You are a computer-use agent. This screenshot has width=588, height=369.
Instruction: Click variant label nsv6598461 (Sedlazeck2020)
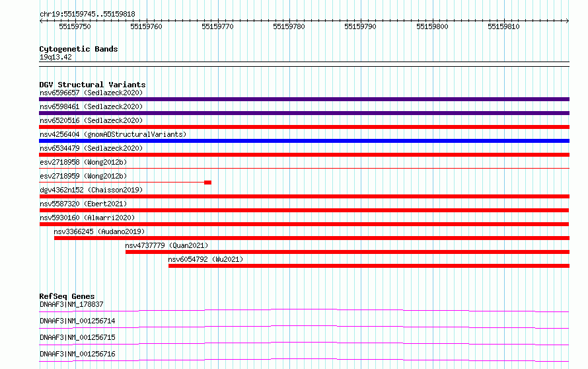[x=91, y=106]
